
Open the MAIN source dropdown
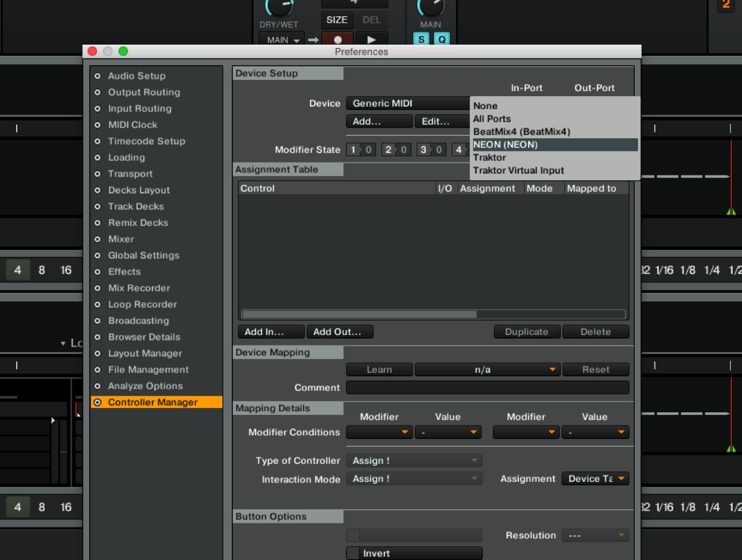[282, 40]
